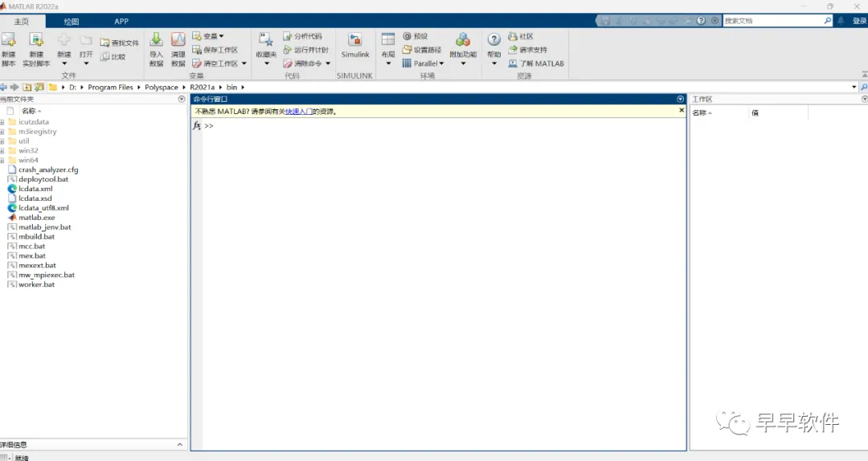868x461 pixels.
Task: Open Set Path (设置路径)
Action: coord(421,50)
